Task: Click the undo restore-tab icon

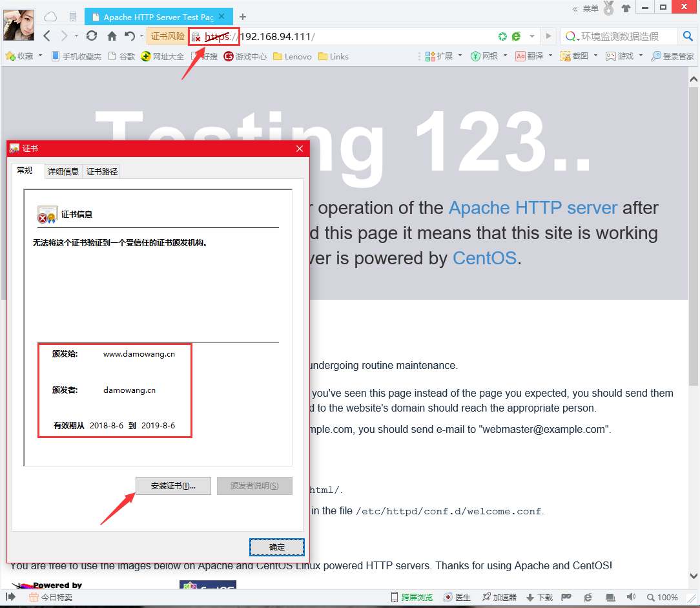Action: pyautogui.click(x=129, y=36)
